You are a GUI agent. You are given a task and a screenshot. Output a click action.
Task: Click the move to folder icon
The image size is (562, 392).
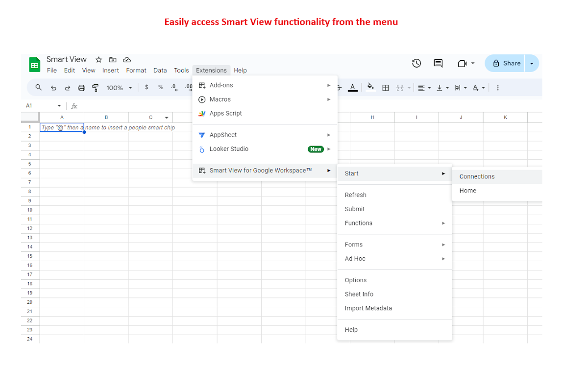[x=113, y=60]
